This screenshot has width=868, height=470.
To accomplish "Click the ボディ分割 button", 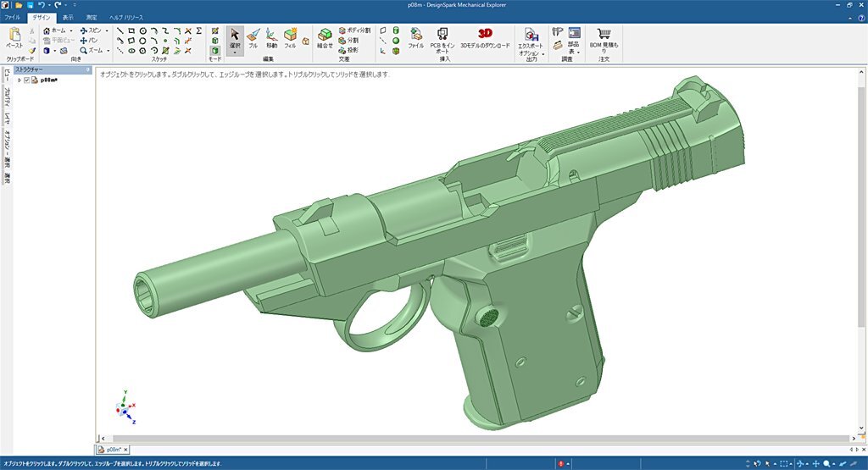I will coord(354,30).
